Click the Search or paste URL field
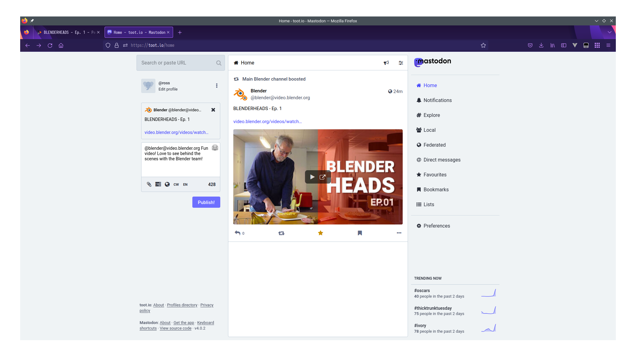Screen dimensions: 636x364 pyautogui.click(x=177, y=63)
